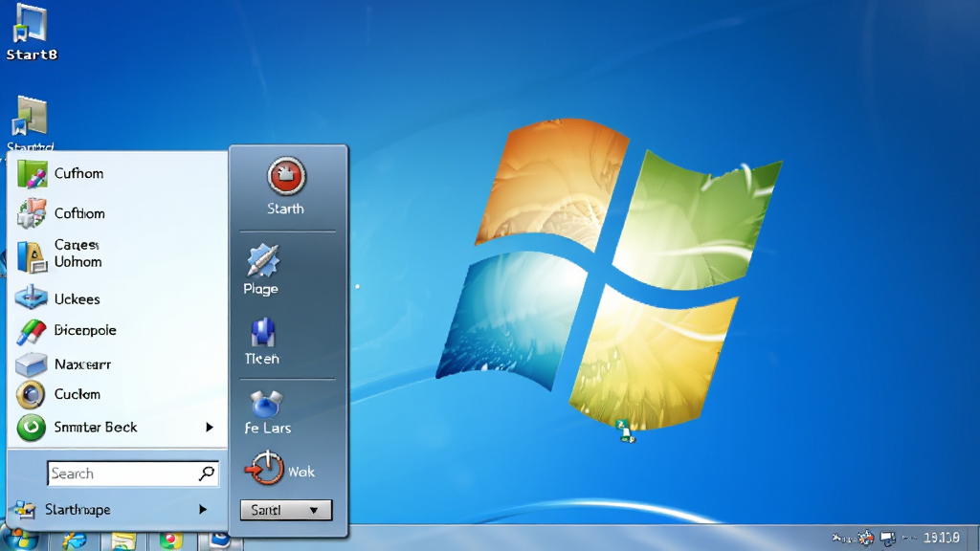Open the Tleeh item in right pane
Screen dimensions: 980x551
pyautogui.click(x=262, y=342)
